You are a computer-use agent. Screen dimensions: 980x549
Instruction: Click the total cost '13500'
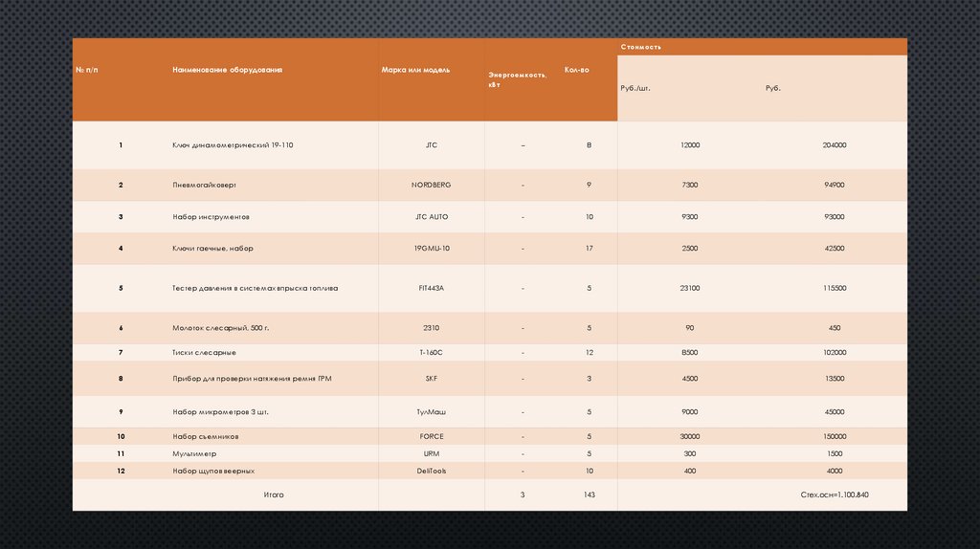[x=835, y=379]
